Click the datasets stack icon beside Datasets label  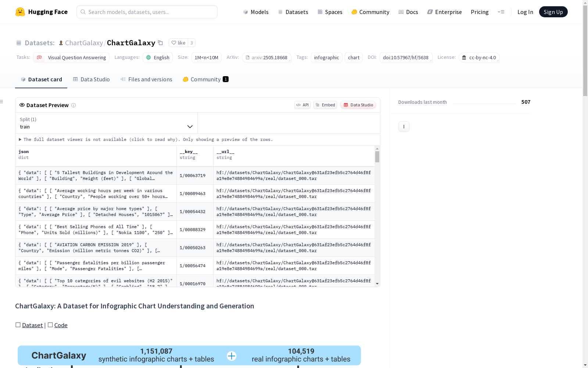(19, 43)
